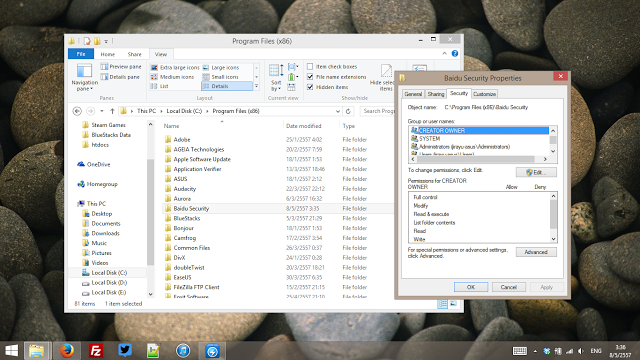Screen dimensions: 640x360
Task: Switch to large icons view in status bar
Action: pyautogui.click(x=453, y=304)
